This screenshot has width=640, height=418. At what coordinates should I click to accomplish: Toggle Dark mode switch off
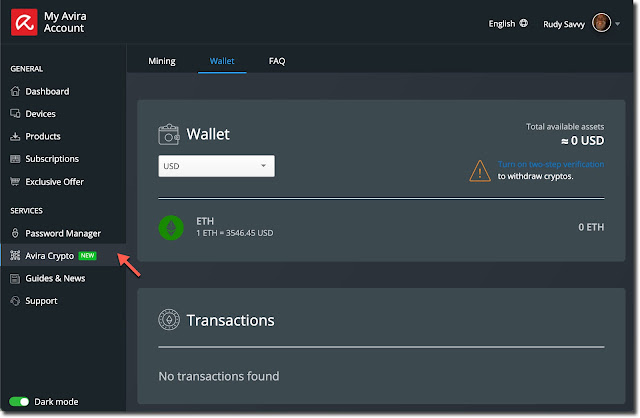pyautogui.click(x=19, y=402)
